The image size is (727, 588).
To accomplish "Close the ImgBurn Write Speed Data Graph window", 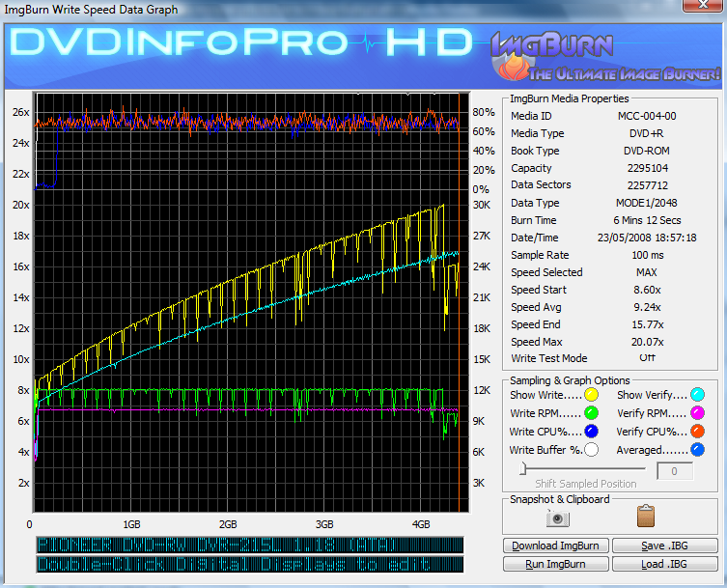I will point(703,5).
